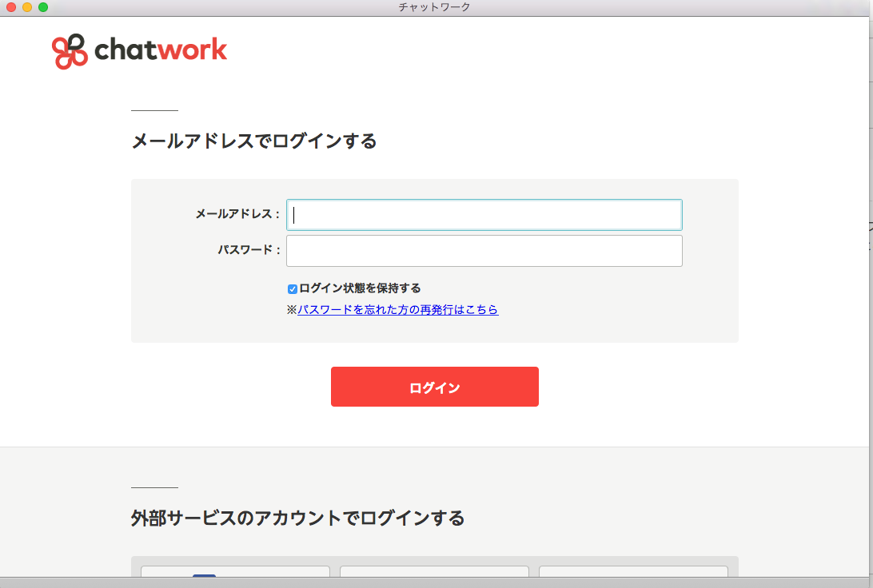This screenshot has height=588, width=873.
Task: Focus the パスワード input field
Action: click(x=484, y=250)
